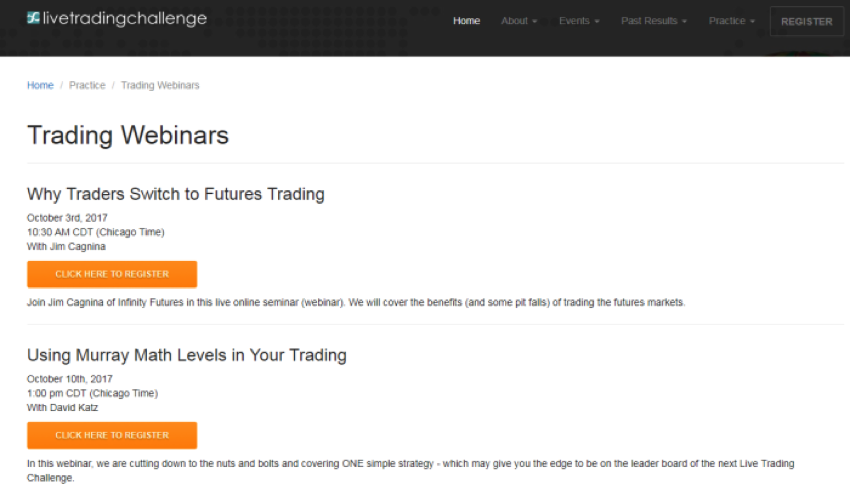Viewport: 850px width, 499px height.
Task: Click the Practice caret arrow
Action: (x=752, y=21)
